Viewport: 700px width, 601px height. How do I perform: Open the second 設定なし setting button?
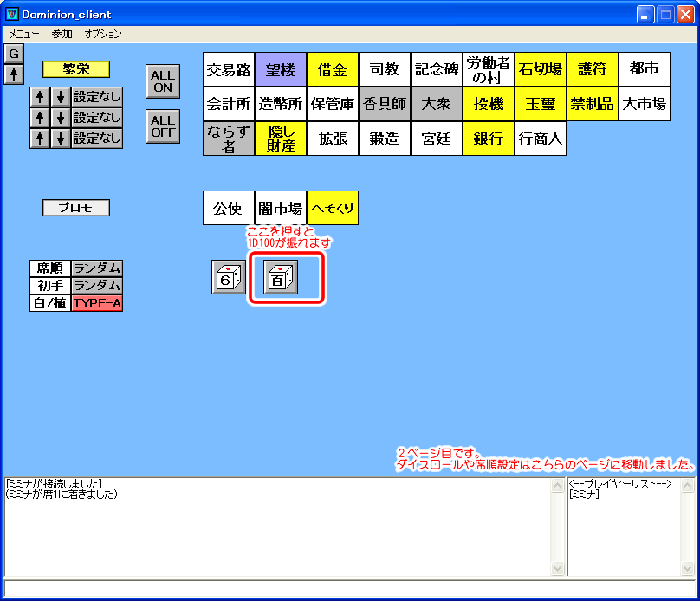tap(97, 118)
